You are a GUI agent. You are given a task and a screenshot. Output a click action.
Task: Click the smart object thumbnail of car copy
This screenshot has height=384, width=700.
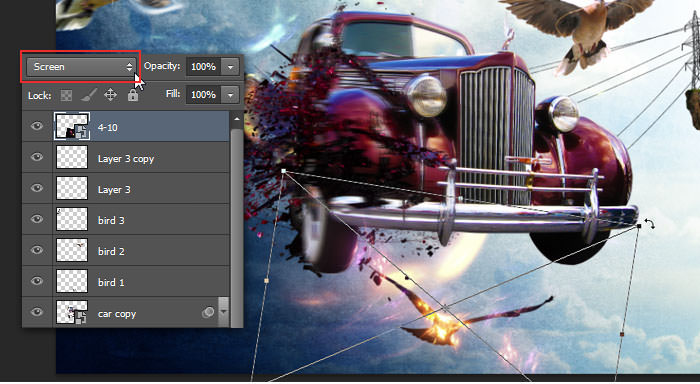pos(72,312)
